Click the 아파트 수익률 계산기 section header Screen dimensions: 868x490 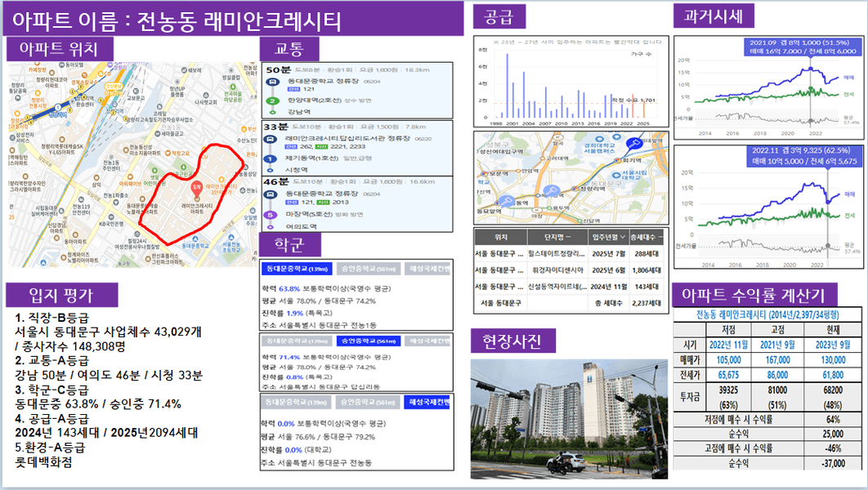click(753, 296)
